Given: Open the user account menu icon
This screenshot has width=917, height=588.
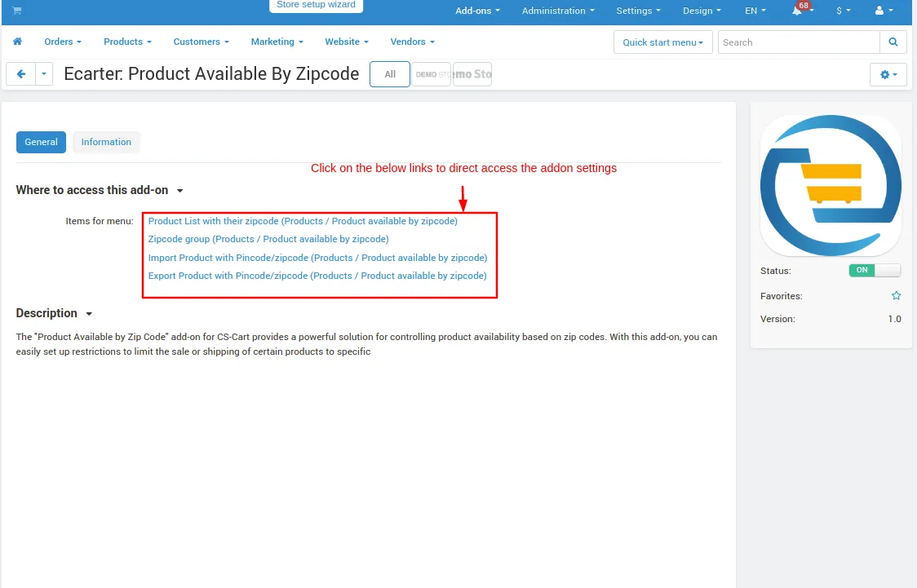Looking at the screenshot, I should point(883,11).
